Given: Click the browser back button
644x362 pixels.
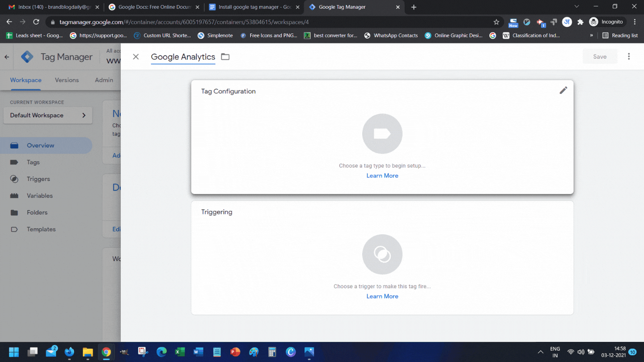Looking at the screenshot, I should click(9, 22).
